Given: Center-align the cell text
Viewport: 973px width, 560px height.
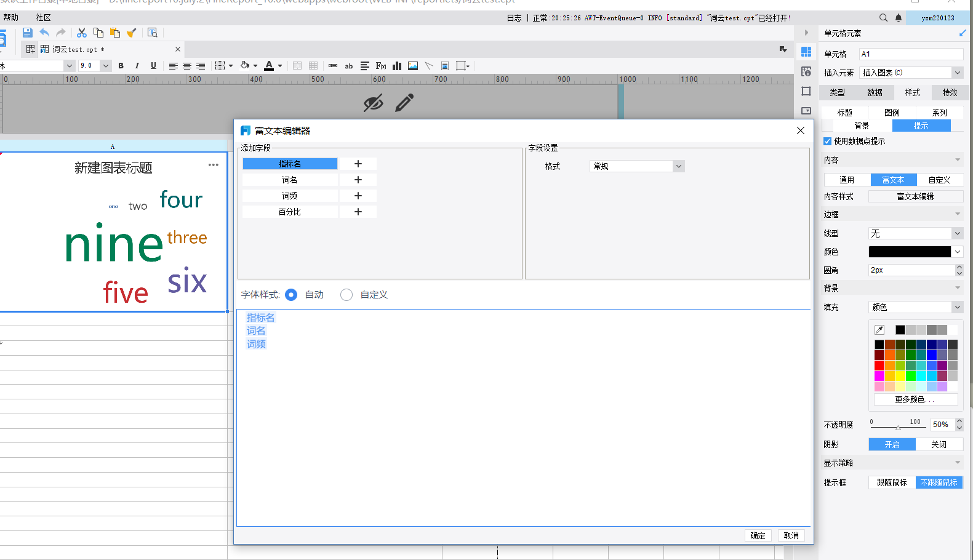Looking at the screenshot, I should (x=187, y=66).
